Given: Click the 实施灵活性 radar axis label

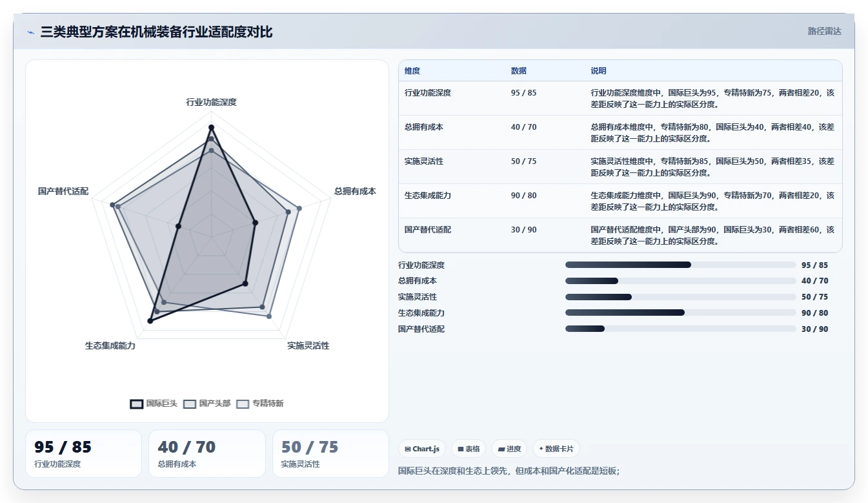Looking at the screenshot, I should tap(308, 345).
